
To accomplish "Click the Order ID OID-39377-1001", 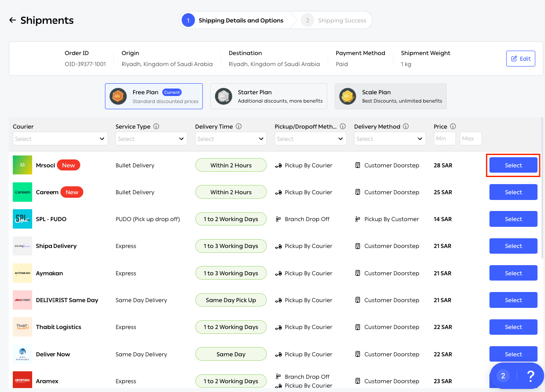I will click(x=86, y=64).
